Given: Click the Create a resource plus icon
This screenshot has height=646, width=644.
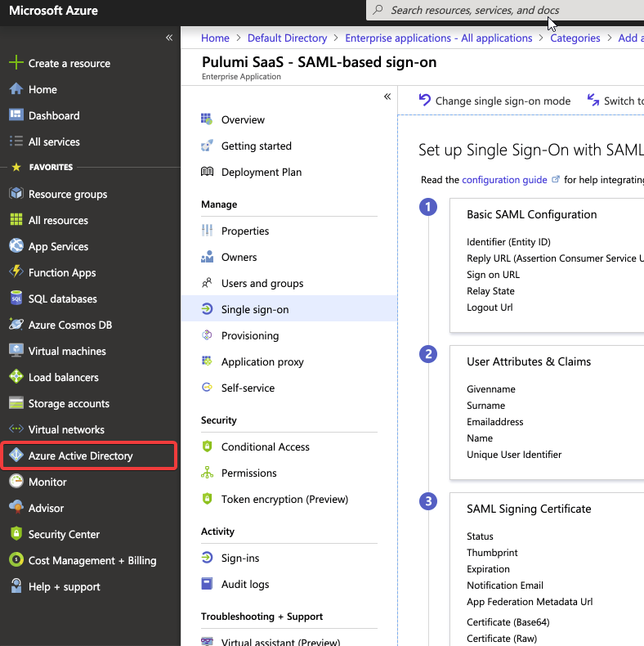Looking at the screenshot, I should [x=16, y=63].
